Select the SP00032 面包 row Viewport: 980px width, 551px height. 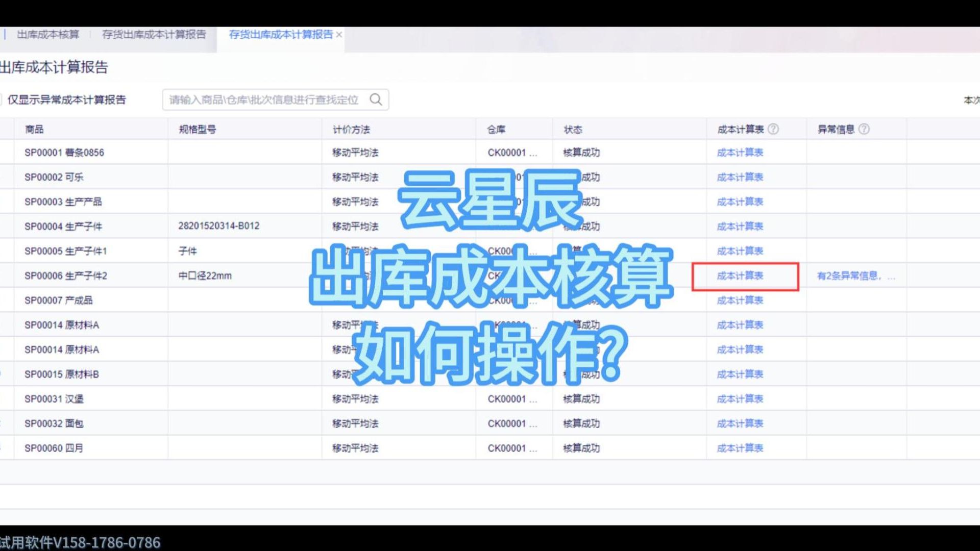click(x=54, y=423)
